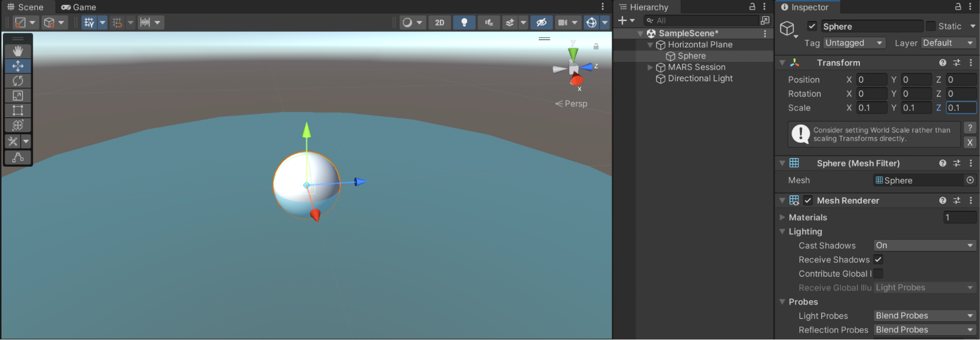The height and width of the screenshot is (340, 980).
Task: Select the Scale tool
Action: click(x=18, y=96)
